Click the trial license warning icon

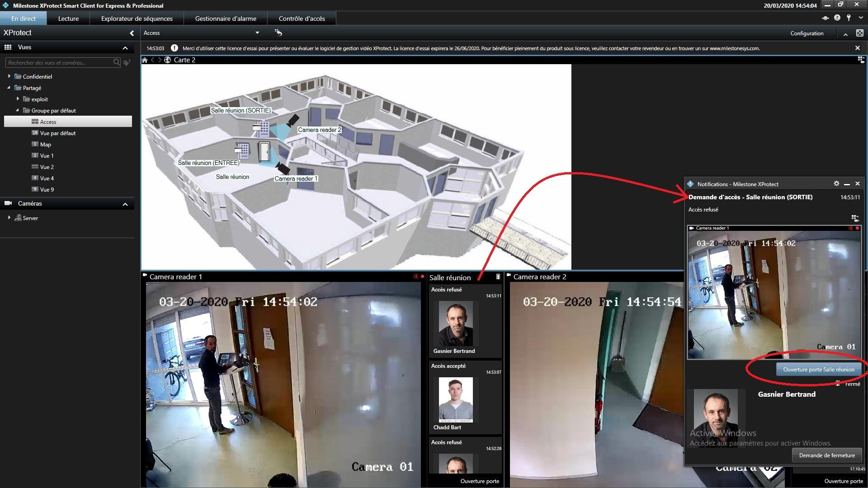[x=175, y=48]
